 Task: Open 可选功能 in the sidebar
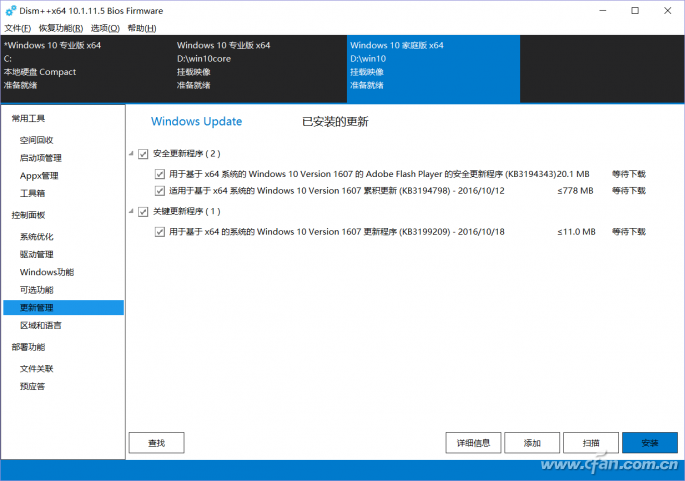36,290
